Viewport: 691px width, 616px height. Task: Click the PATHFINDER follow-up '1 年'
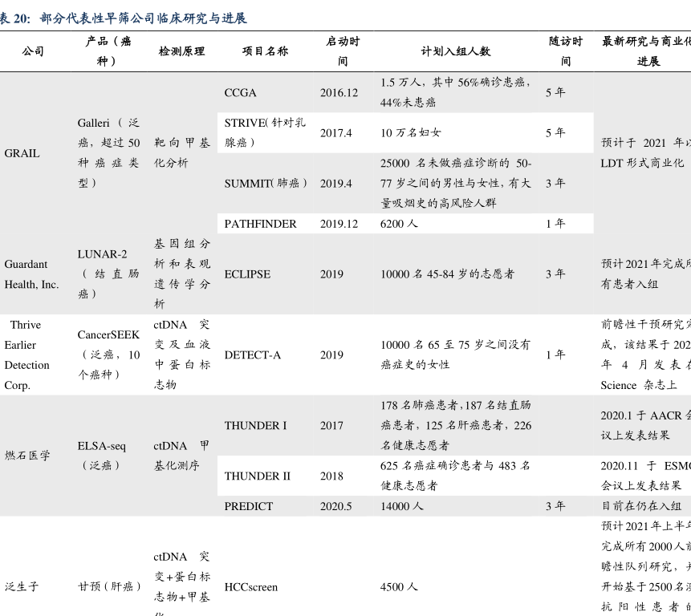click(555, 224)
